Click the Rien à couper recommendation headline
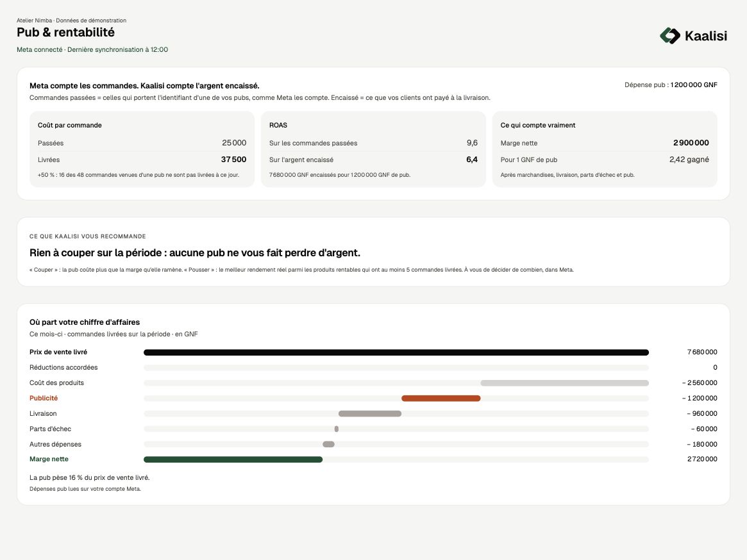This screenshot has width=747, height=560. pyautogui.click(x=195, y=253)
